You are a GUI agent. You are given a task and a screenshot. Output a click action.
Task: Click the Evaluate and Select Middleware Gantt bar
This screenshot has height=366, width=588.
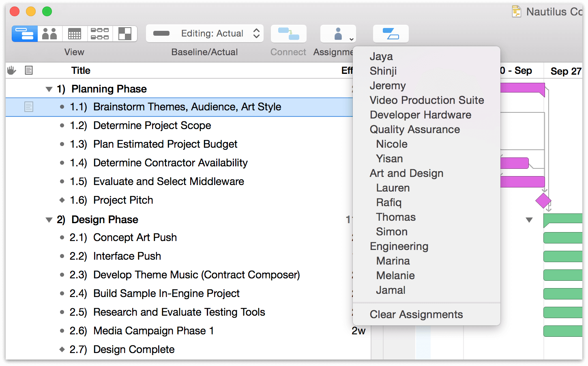[x=522, y=182]
